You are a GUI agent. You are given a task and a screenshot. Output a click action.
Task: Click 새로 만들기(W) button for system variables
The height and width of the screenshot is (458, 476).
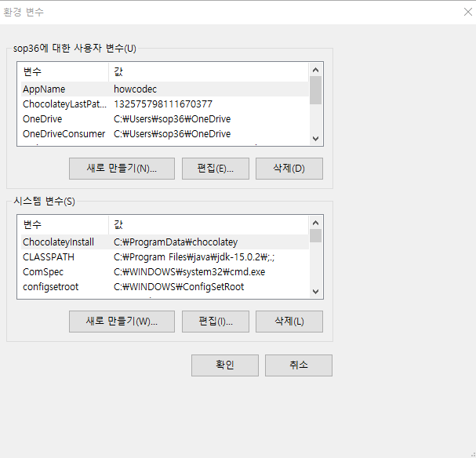122,322
